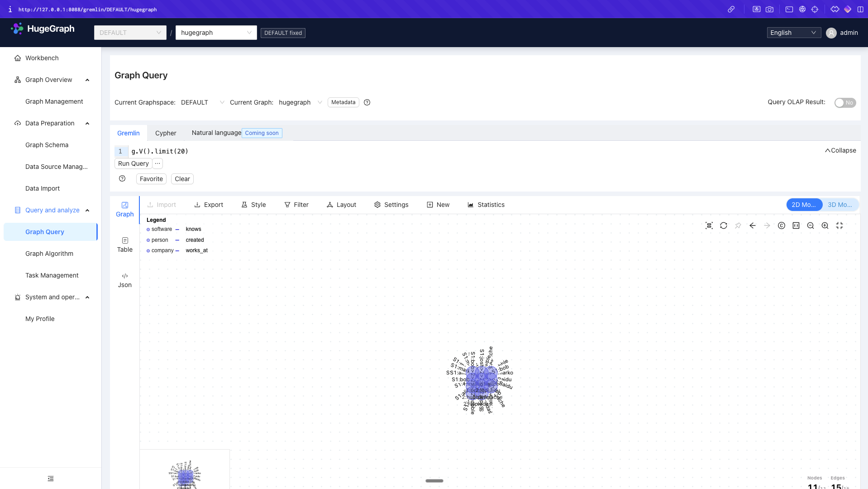
Task: Switch to 3D mode view
Action: click(x=840, y=205)
